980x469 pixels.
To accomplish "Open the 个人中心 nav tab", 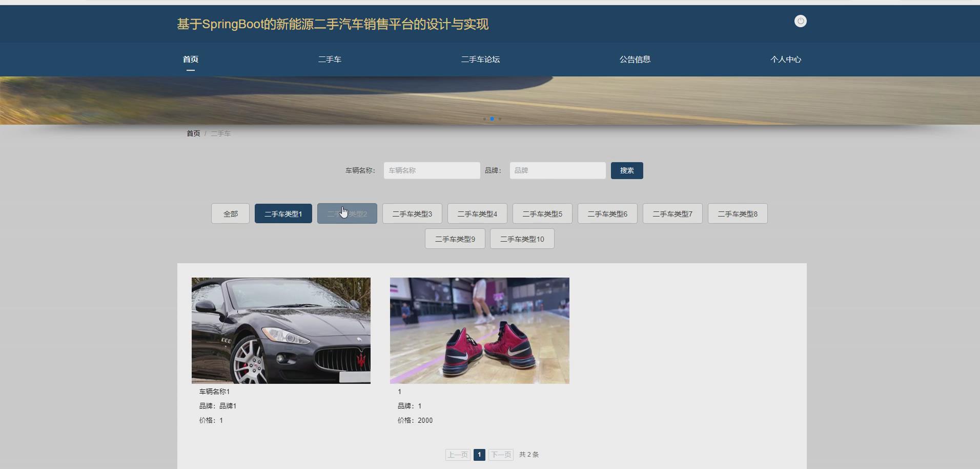I will tap(785, 59).
